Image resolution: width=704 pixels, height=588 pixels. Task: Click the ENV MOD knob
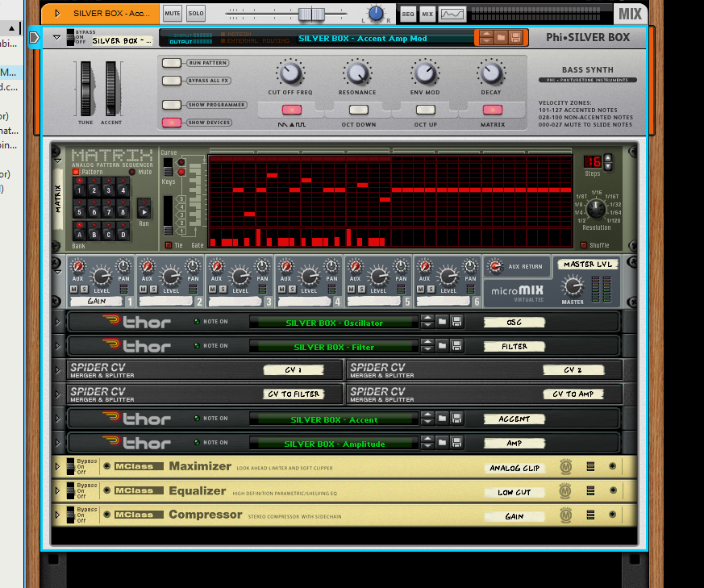coord(425,73)
